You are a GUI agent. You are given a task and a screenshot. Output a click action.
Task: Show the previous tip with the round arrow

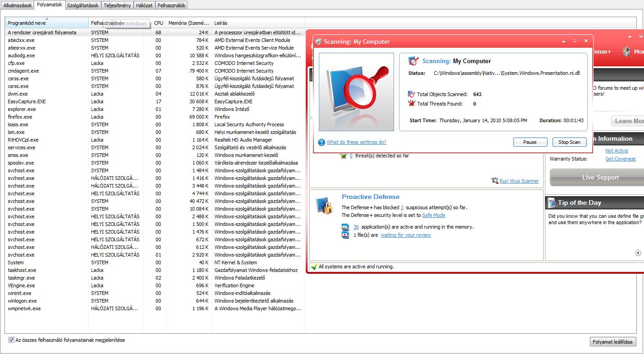click(x=638, y=253)
